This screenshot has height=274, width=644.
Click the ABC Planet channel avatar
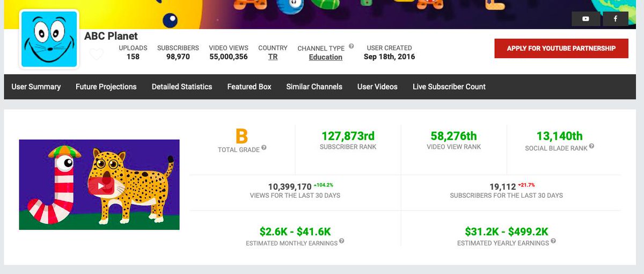tap(49, 40)
